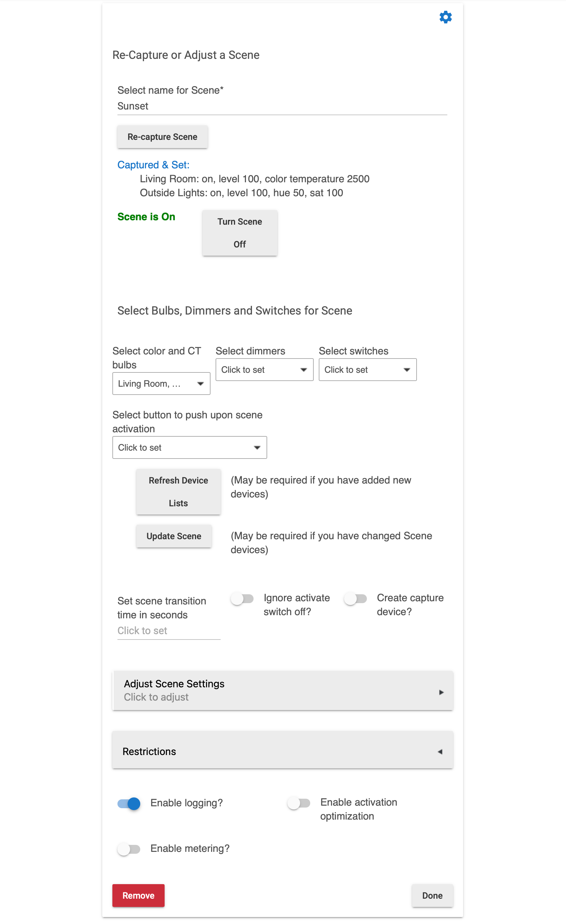Switch on Enable metering toggle
This screenshot has height=924, width=566.
tap(129, 849)
